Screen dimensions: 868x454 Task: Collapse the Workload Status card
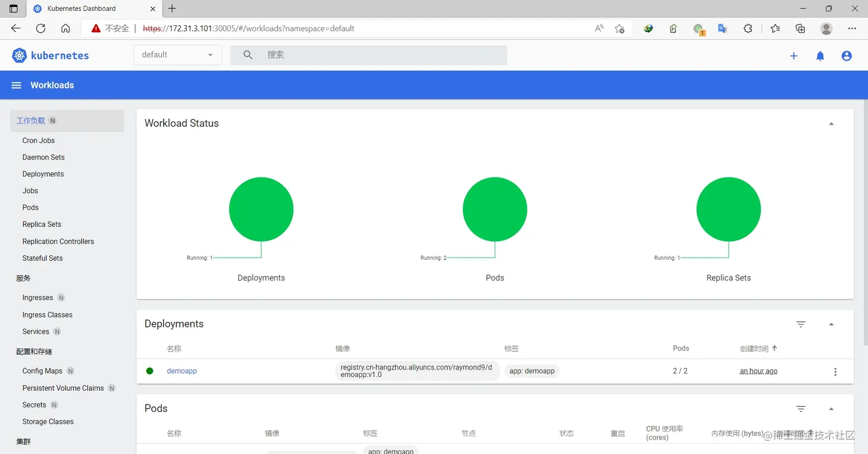(831, 124)
